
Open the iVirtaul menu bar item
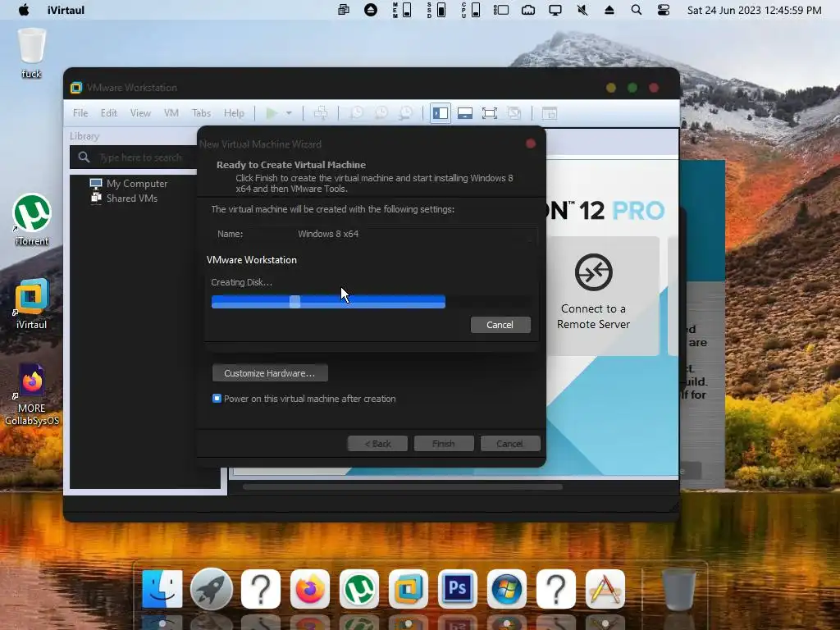pos(66,10)
